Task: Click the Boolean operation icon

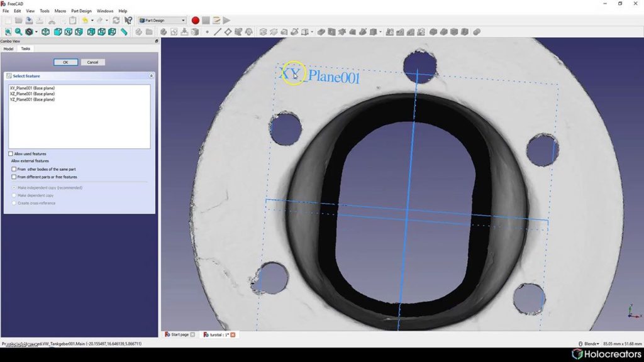Action: click(477, 32)
